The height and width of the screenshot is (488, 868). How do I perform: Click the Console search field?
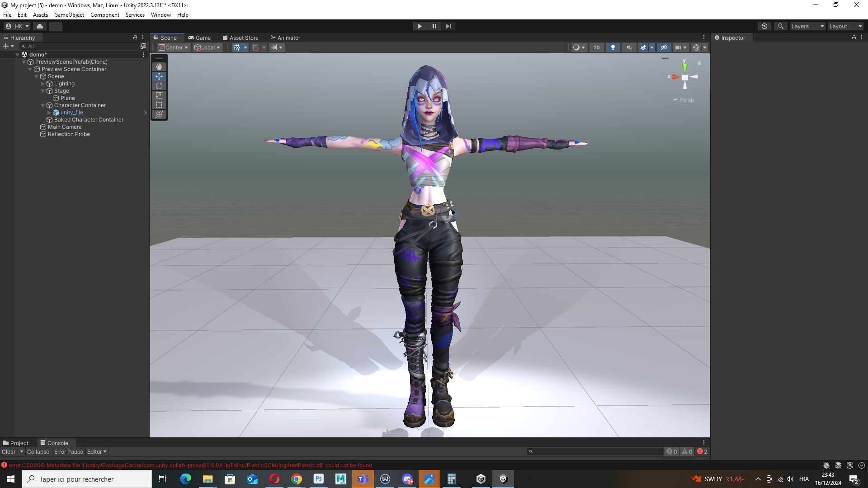click(x=595, y=452)
